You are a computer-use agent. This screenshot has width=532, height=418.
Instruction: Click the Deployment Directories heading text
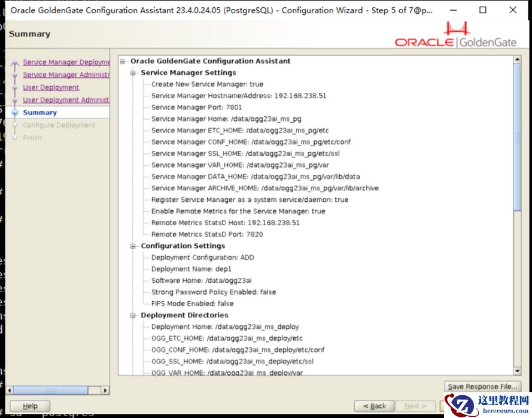(x=184, y=315)
